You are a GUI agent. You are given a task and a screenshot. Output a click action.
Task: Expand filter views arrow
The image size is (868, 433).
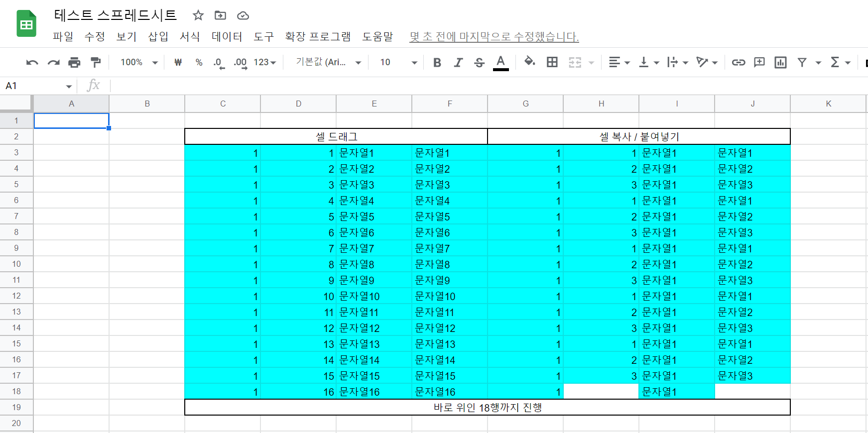(x=818, y=63)
